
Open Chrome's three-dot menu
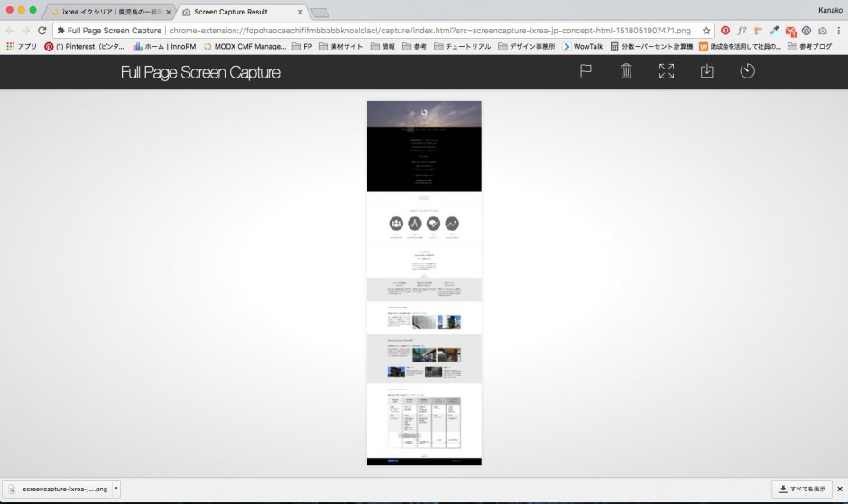click(x=838, y=30)
